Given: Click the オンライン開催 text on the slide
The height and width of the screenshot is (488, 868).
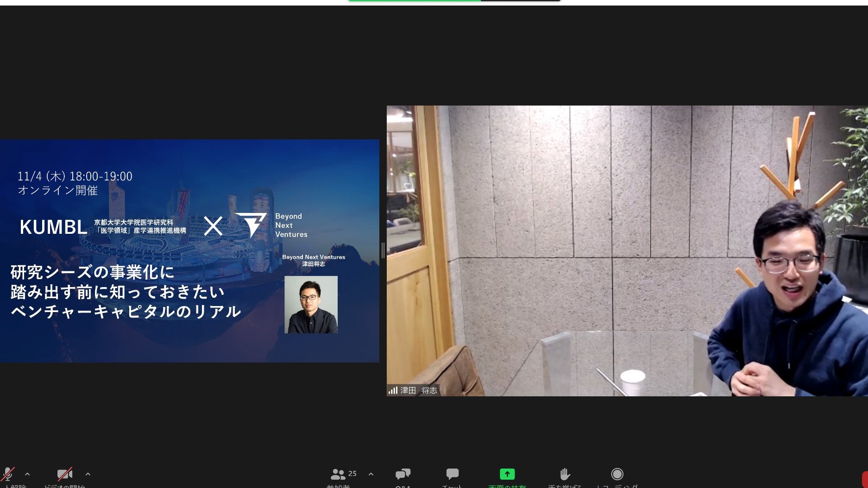Looking at the screenshot, I should click(58, 190).
